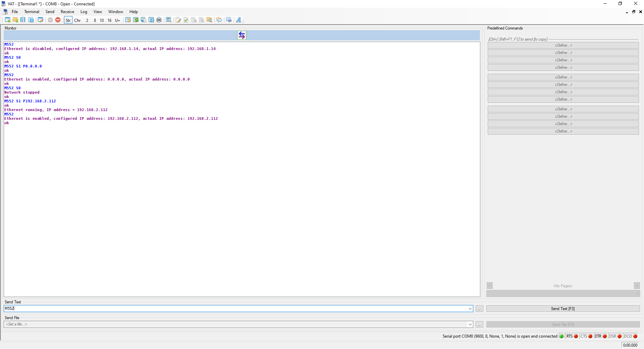Select the Str radix toggle
This screenshot has width=644, height=349.
click(x=68, y=20)
